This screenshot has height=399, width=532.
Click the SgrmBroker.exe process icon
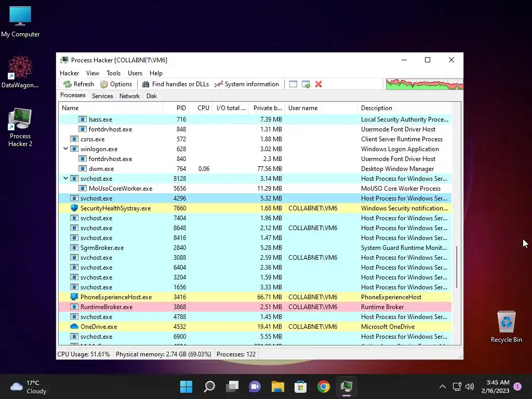coord(74,248)
